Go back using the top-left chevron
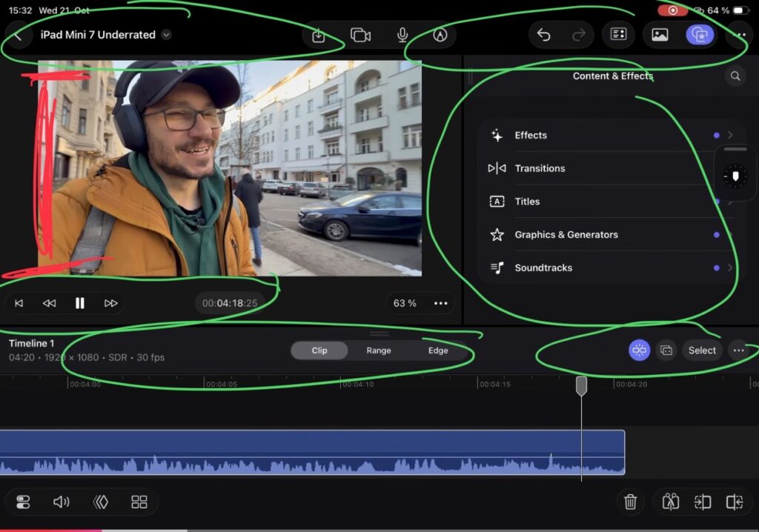The image size is (759, 532). click(18, 35)
